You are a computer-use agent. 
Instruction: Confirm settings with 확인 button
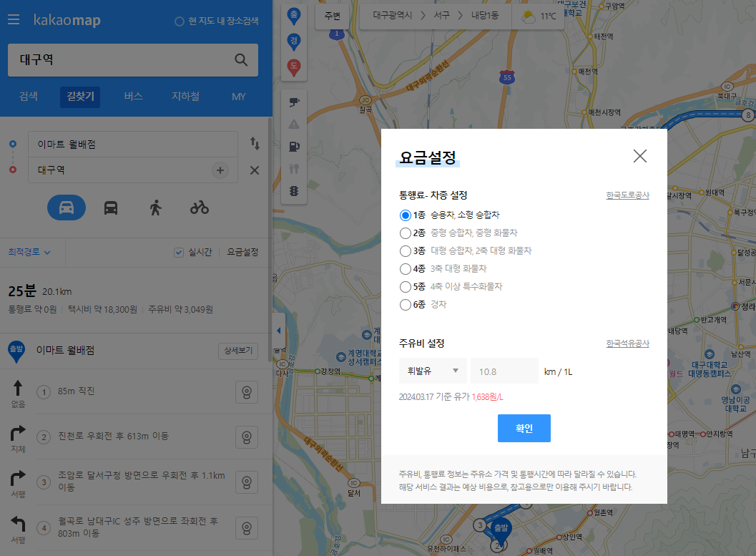pyautogui.click(x=524, y=428)
